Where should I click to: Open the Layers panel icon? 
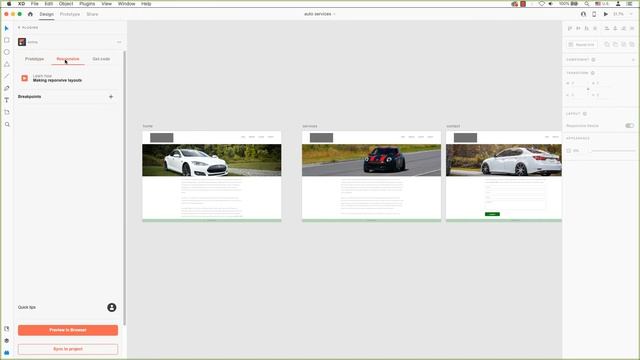7,340
